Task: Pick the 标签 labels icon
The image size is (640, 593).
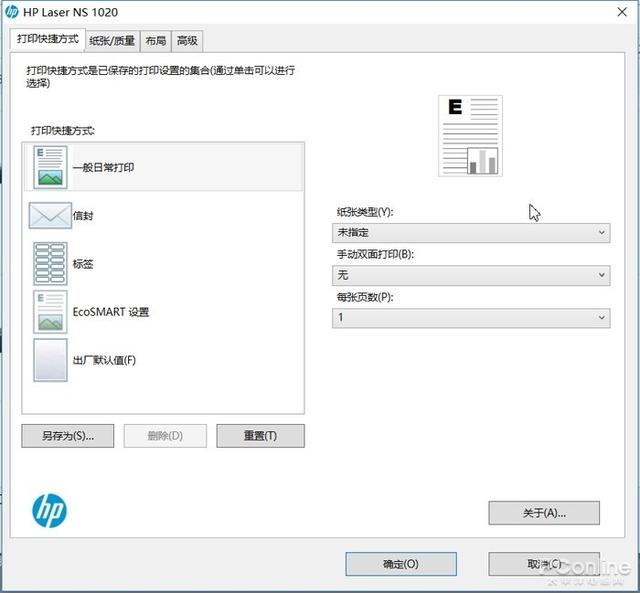Action: coord(50,264)
